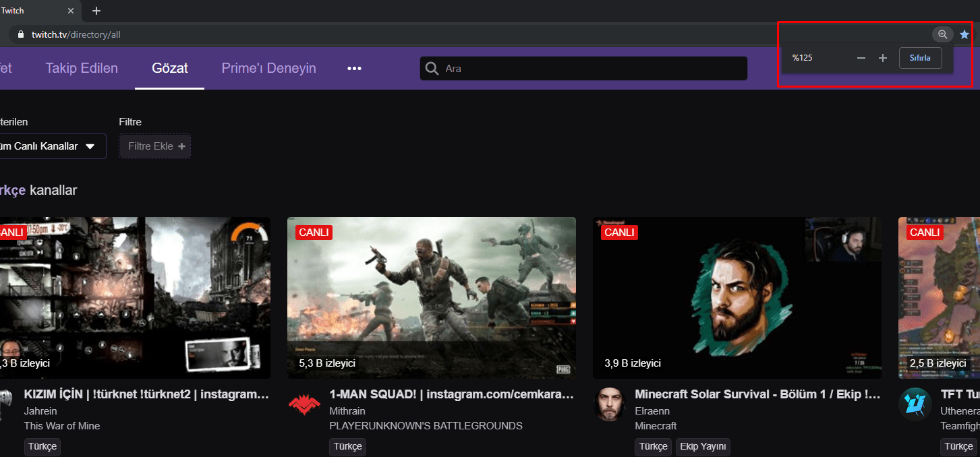Open the 1-MAN SQUAD! stream title
The image size is (980, 457).
(452, 394)
